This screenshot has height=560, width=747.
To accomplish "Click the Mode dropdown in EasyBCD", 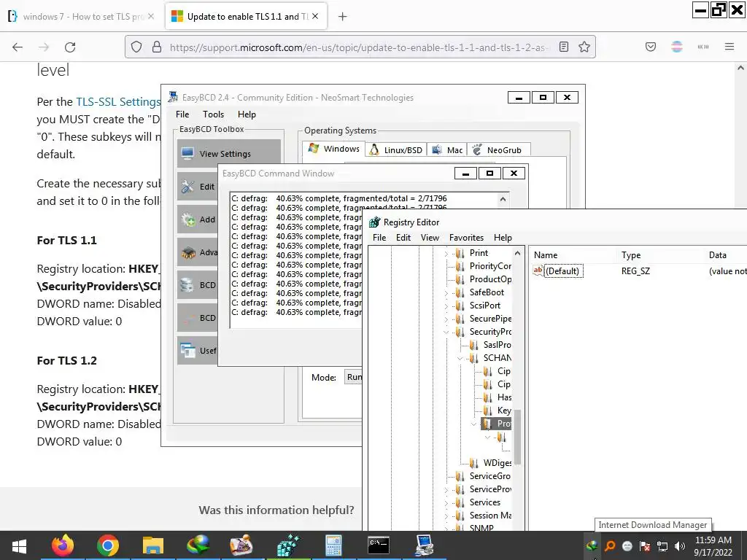I will point(353,377).
